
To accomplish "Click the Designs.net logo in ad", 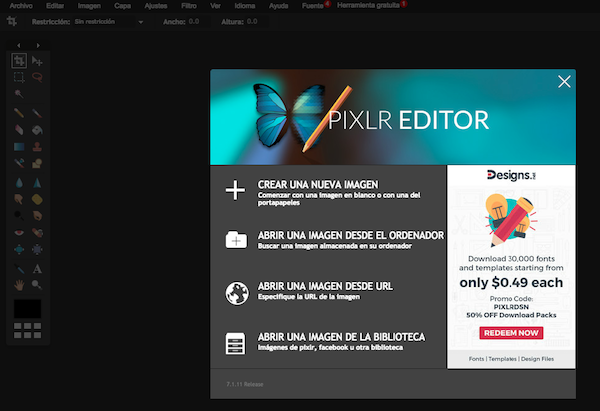I will point(511,175).
